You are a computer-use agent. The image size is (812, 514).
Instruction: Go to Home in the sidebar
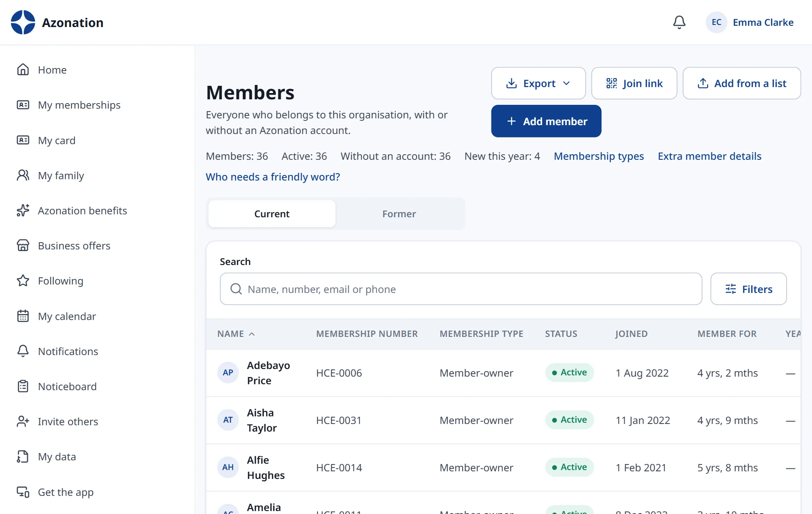[x=52, y=70]
